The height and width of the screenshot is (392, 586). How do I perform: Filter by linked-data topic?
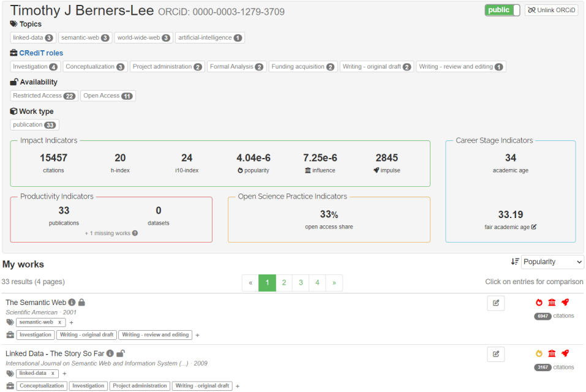coord(33,38)
